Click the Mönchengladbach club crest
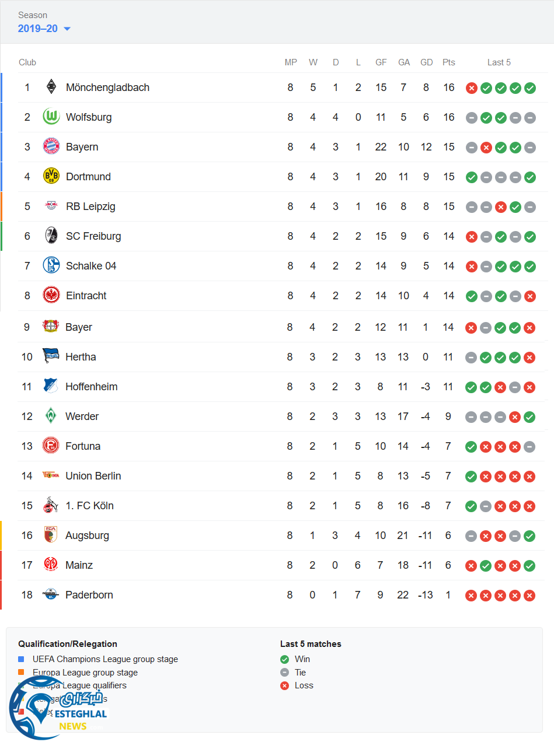Image resolution: width=554 pixels, height=756 pixels. pos(51,87)
